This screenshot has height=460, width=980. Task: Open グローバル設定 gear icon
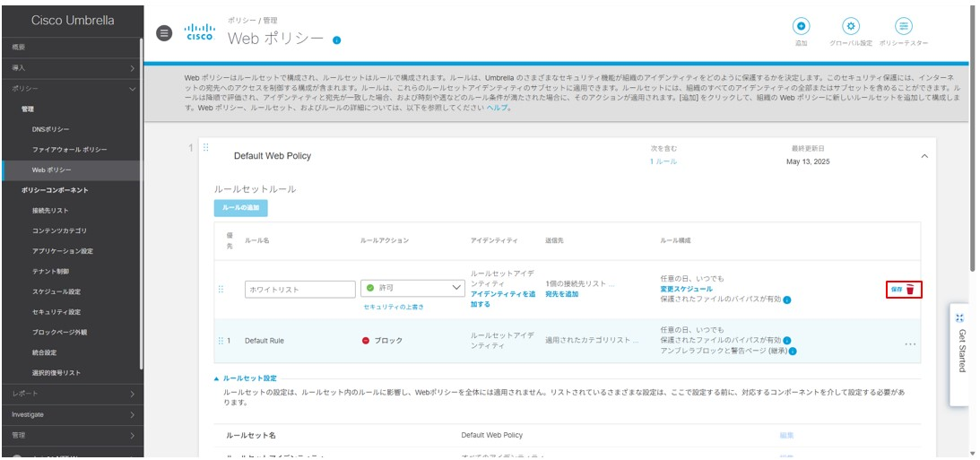click(x=851, y=26)
